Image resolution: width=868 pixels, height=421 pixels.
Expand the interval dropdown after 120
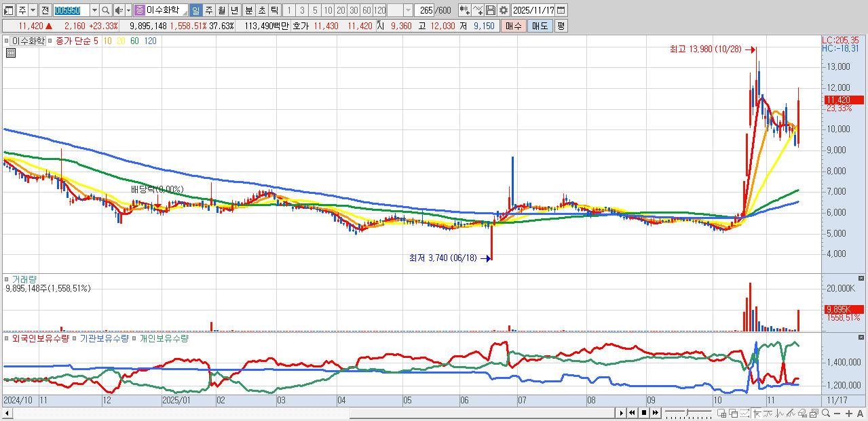pos(408,10)
